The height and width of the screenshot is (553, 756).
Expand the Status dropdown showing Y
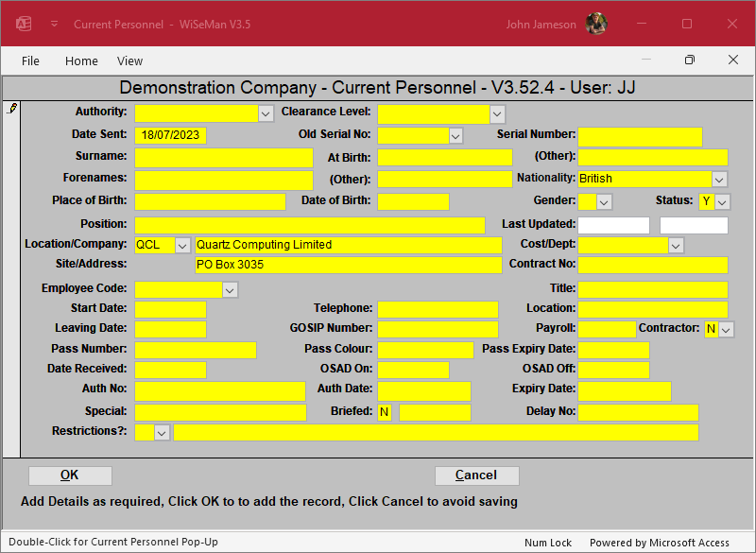[x=722, y=201]
